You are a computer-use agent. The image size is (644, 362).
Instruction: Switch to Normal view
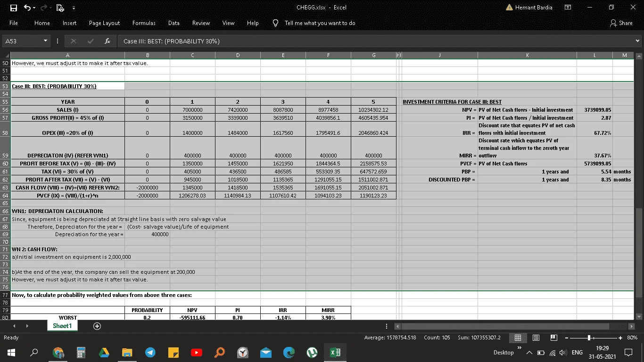pyautogui.click(x=518, y=337)
